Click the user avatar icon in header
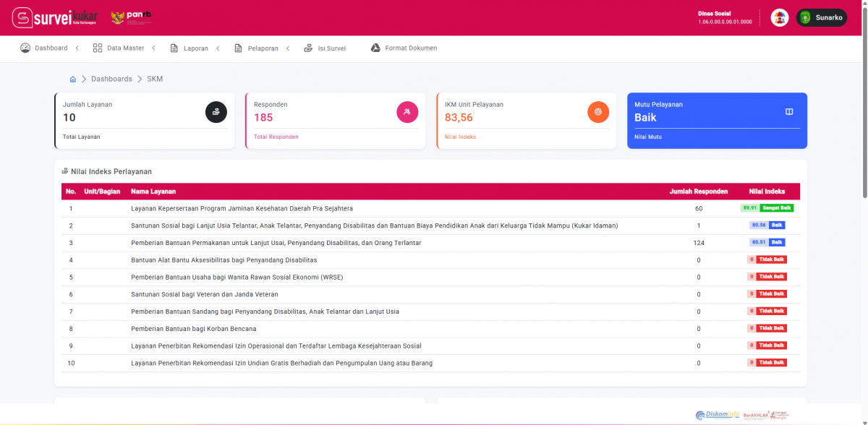The height and width of the screenshot is (425, 868). click(779, 18)
